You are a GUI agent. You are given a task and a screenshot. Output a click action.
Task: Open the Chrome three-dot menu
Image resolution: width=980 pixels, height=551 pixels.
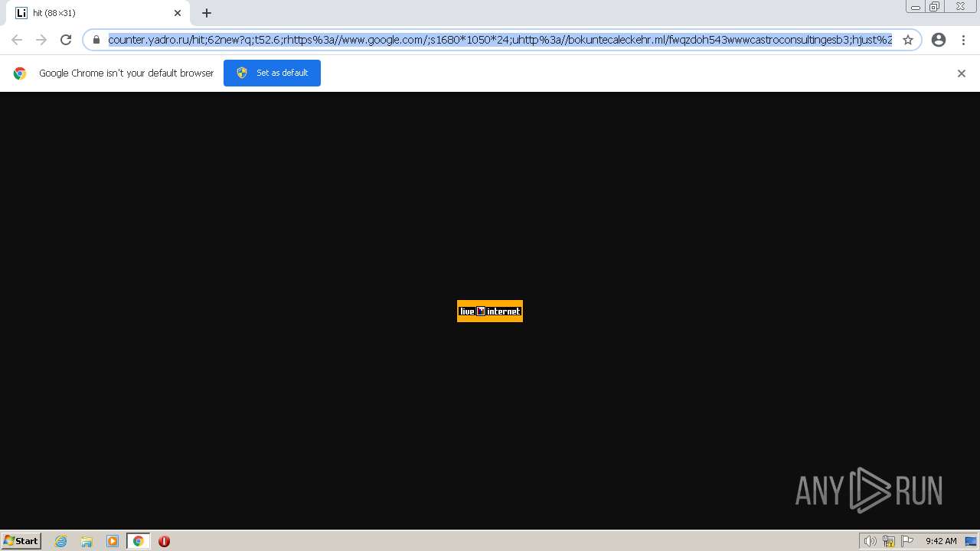click(x=963, y=40)
